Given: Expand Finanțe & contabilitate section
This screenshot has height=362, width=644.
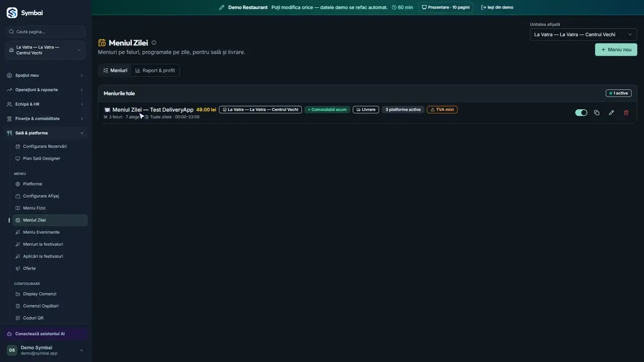Looking at the screenshot, I should coord(45,119).
